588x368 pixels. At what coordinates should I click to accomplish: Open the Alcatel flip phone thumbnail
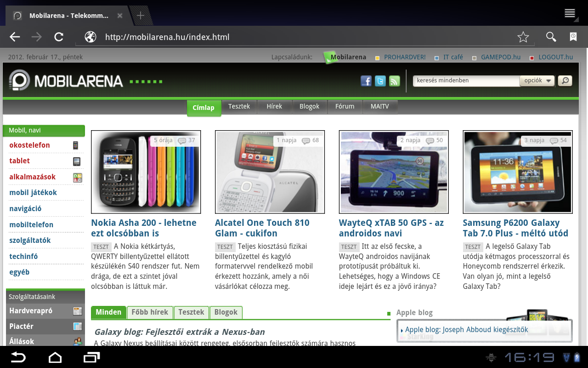(270, 172)
